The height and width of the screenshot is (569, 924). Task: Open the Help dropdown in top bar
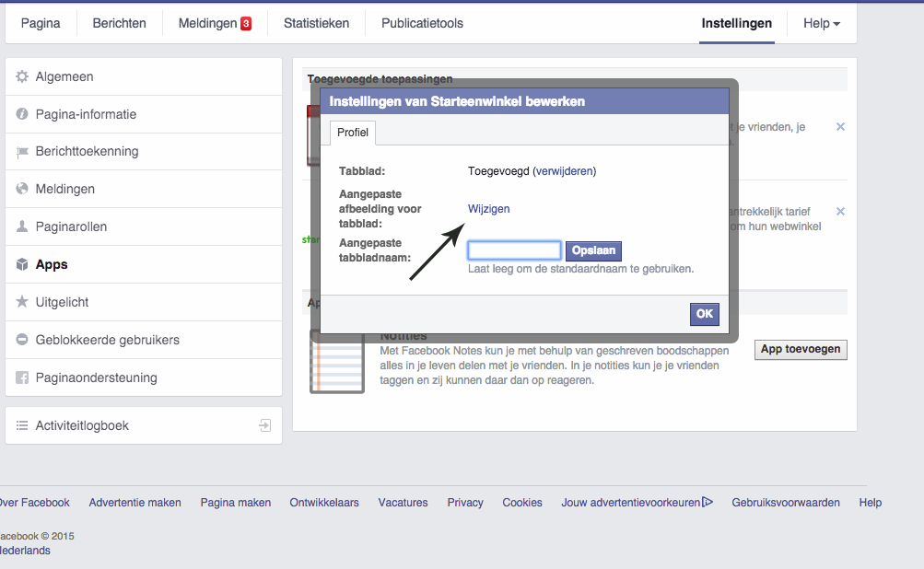[822, 24]
